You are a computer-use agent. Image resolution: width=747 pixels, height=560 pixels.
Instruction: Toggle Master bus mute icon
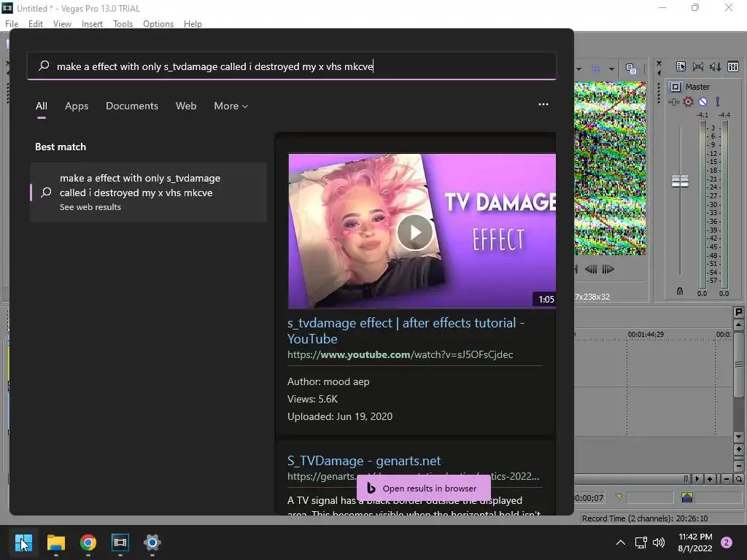(703, 101)
